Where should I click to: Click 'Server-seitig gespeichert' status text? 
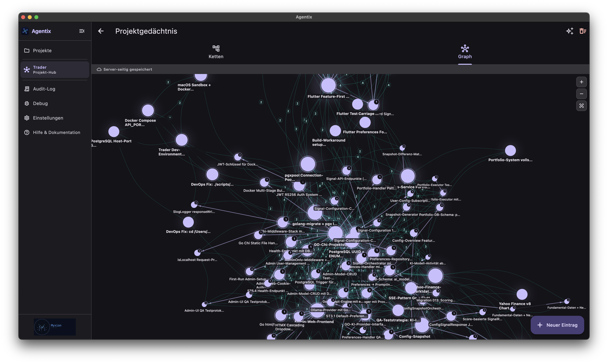tap(128, 69)
